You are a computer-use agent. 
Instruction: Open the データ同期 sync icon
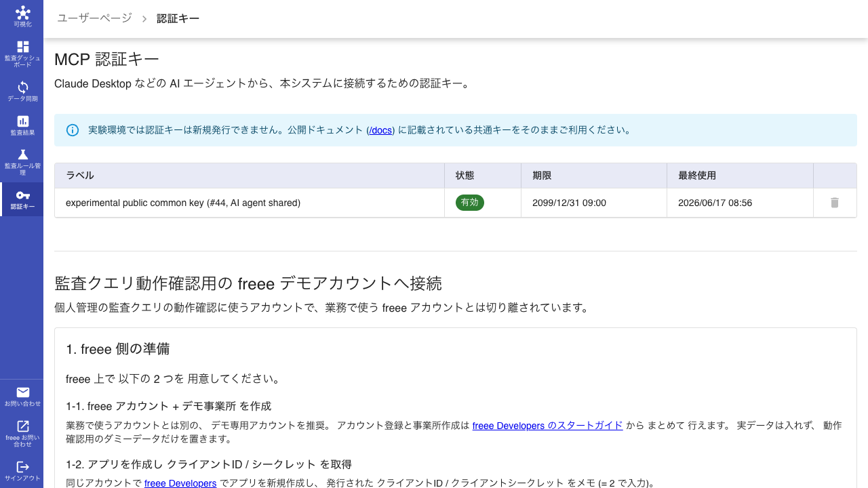click(22, 87)
